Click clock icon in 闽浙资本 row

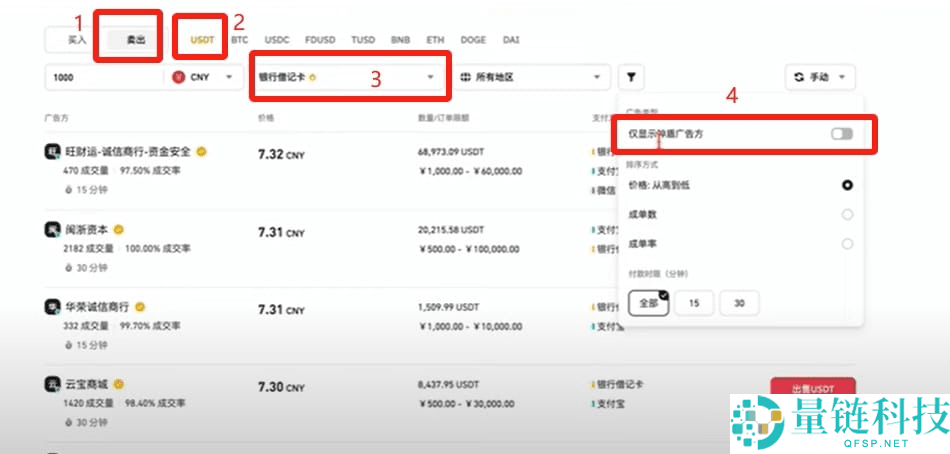tap(68, 267)
